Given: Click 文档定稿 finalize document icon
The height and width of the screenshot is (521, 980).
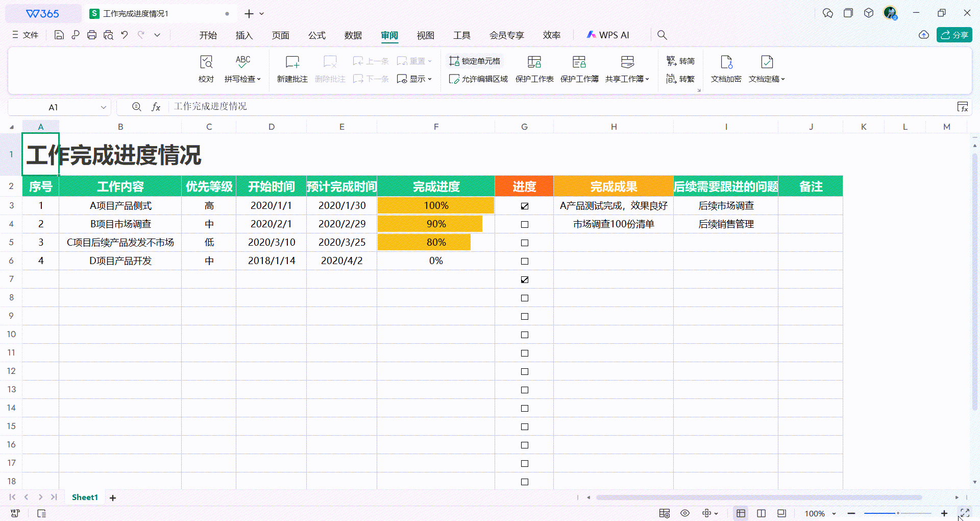Looking at the screenshot, I should [767, 69].
